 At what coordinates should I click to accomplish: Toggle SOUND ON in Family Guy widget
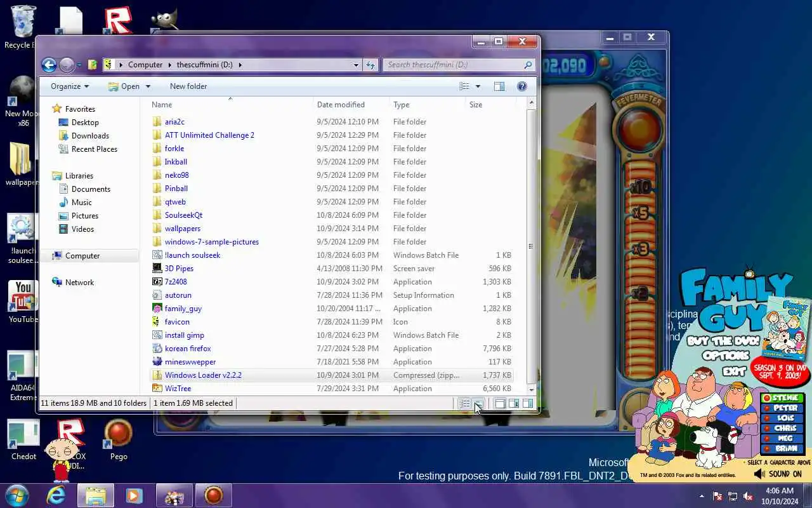[778, 474]
